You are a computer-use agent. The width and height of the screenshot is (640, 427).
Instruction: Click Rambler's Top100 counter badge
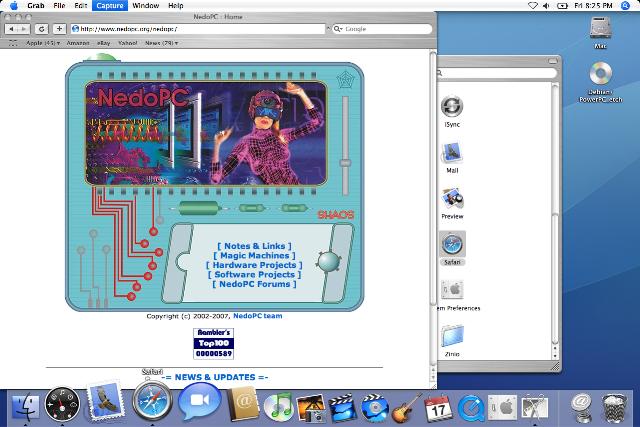click(x=213, y=344)
